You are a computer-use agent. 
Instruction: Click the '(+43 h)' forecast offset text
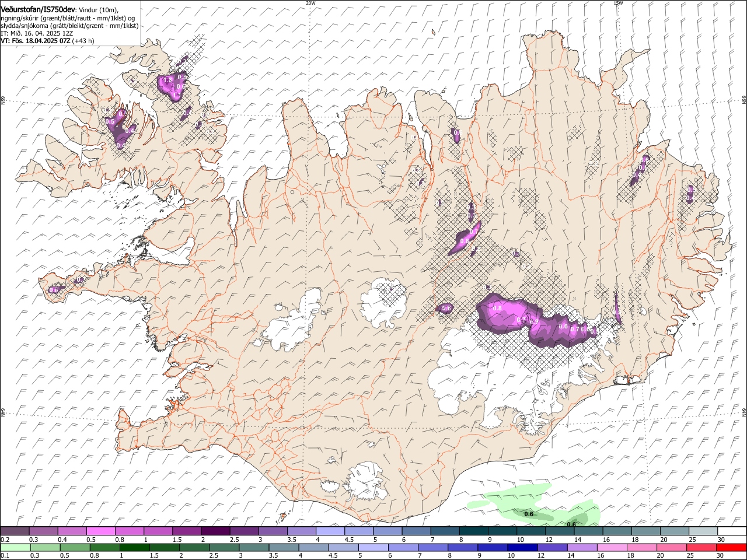[84, 41]
